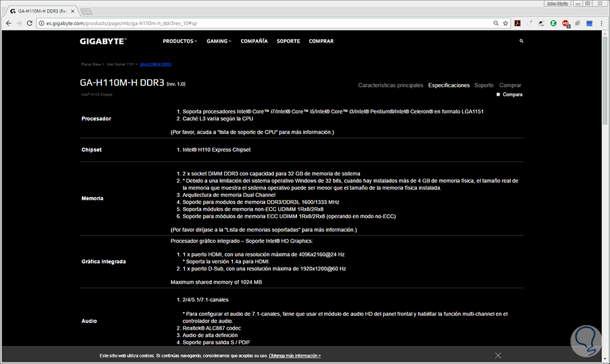Click the John Mario profile button
Screen dimensions: 610x364
(558, 4)
